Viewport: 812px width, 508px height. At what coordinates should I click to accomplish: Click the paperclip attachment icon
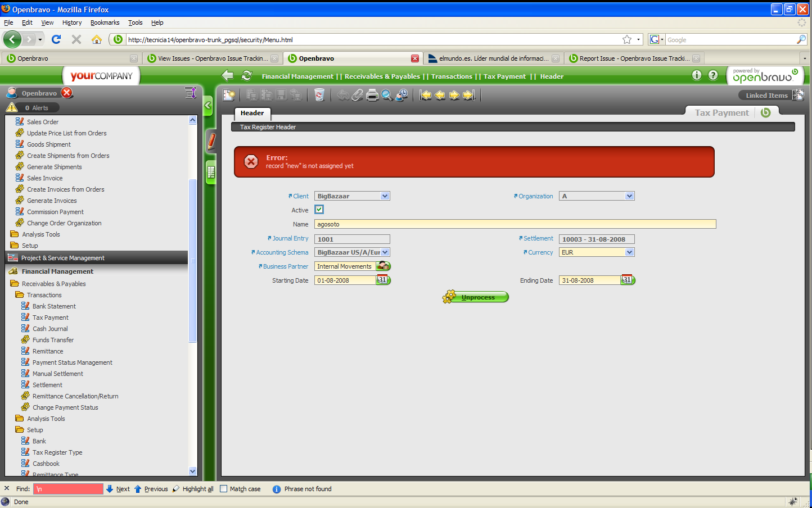coord(358,95)
